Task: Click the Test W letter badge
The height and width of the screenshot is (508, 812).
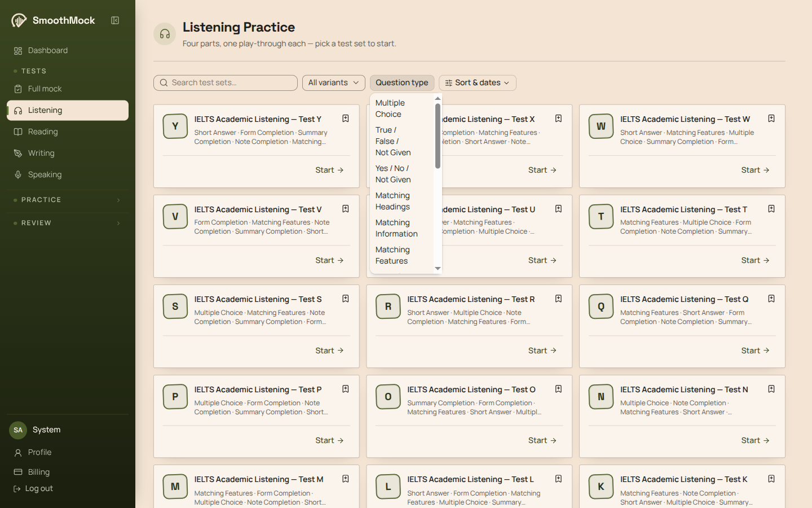Action: point(601,126)
